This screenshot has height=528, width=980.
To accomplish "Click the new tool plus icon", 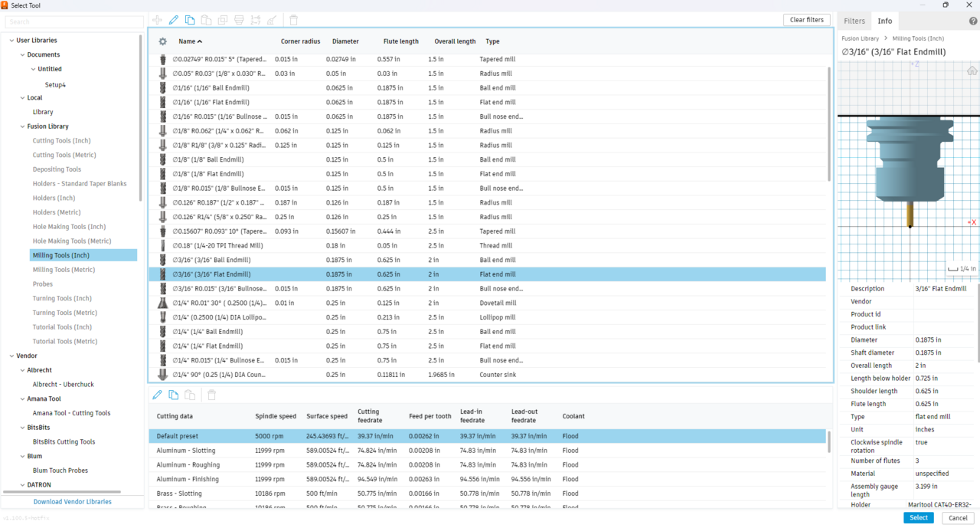I will [158, 20].
